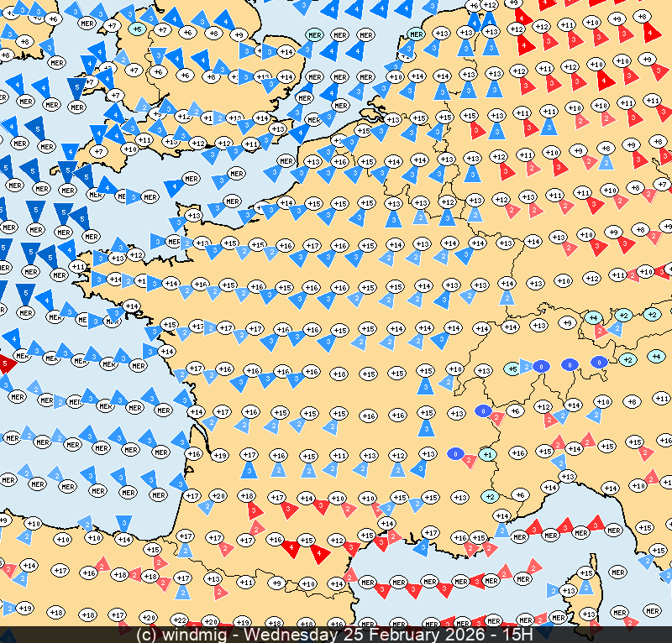672x643 pixels.
Task: Click cyan +4 label above red 2 arrow
Action: 593,318
